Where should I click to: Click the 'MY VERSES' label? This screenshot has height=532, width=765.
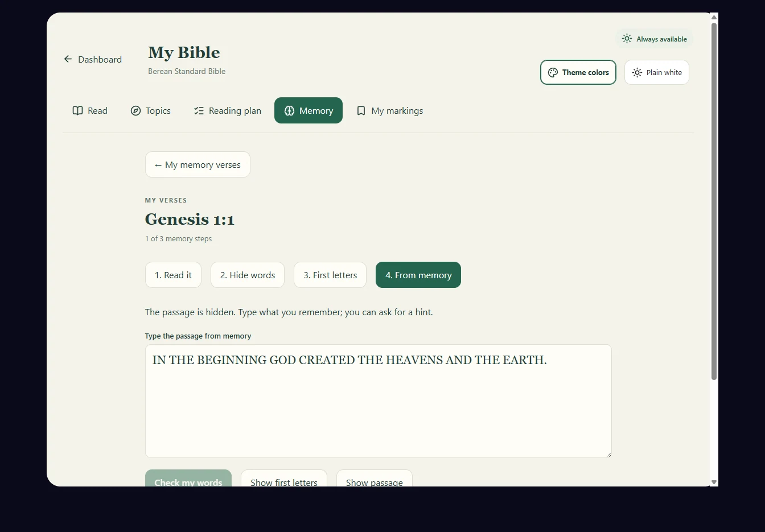coord(166,200)
